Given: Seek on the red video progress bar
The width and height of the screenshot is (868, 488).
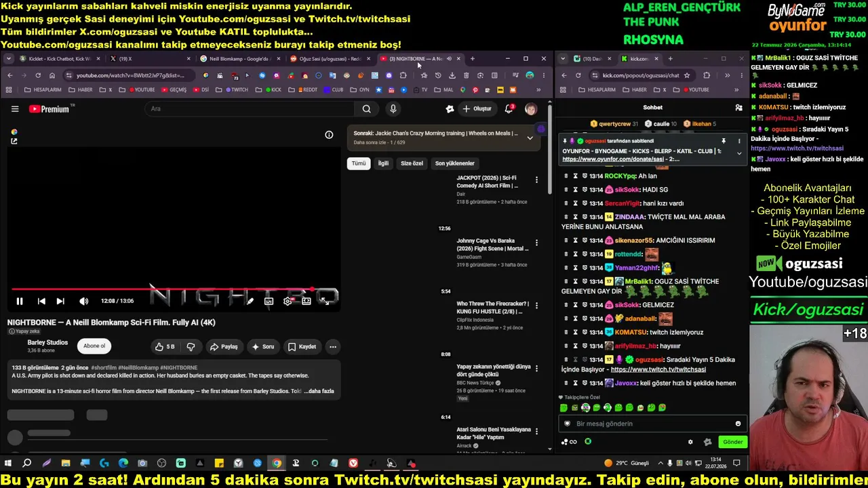Looking at the screenshot, I should (173, 289).
